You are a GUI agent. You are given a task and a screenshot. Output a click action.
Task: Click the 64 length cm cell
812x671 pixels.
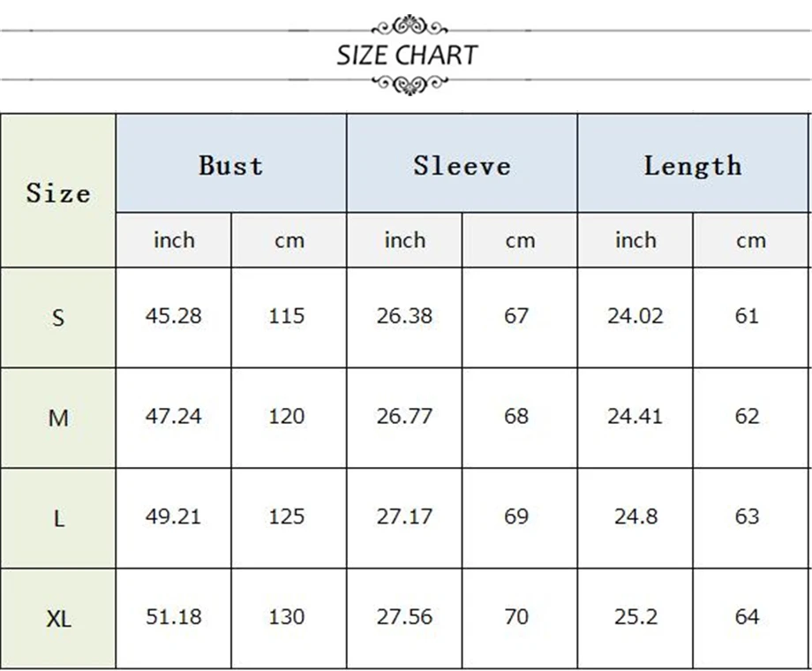click(x=747, y=616)
